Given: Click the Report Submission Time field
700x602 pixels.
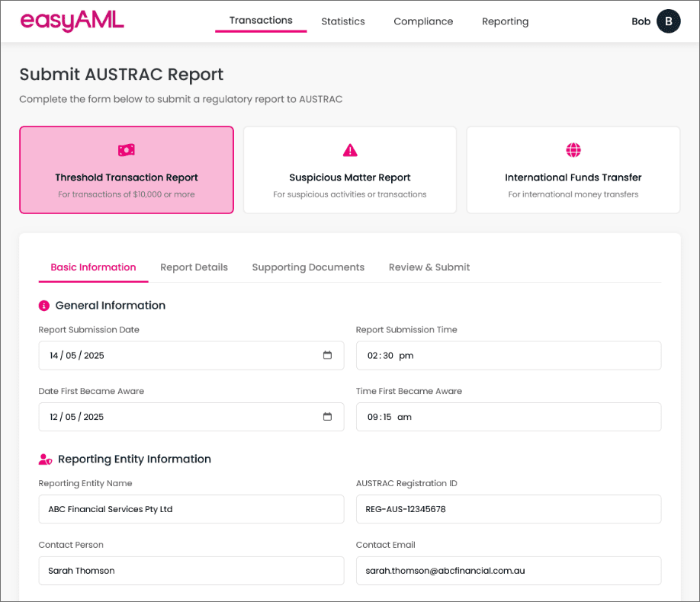Looking at the screenshot, I should coord(509,355).
